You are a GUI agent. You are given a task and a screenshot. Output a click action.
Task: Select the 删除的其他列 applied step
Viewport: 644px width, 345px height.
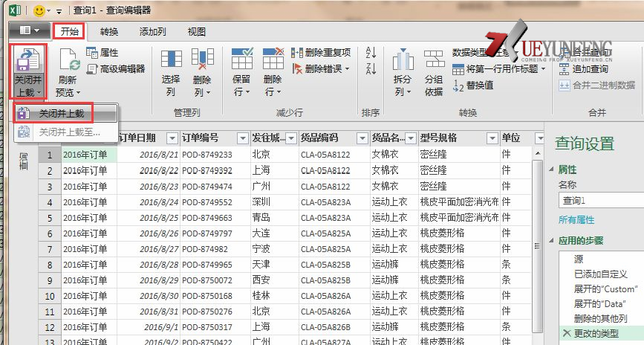point(599,318)
